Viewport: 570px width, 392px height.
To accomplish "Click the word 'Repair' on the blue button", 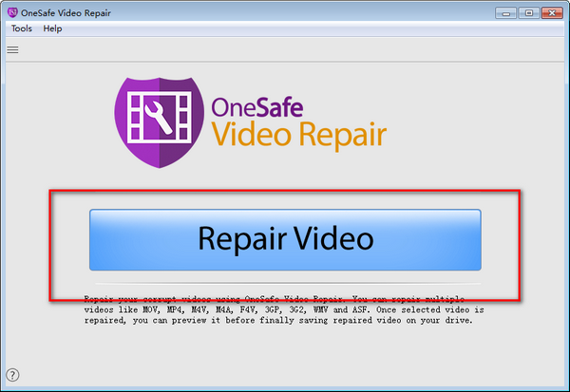I will click(242, 238).
